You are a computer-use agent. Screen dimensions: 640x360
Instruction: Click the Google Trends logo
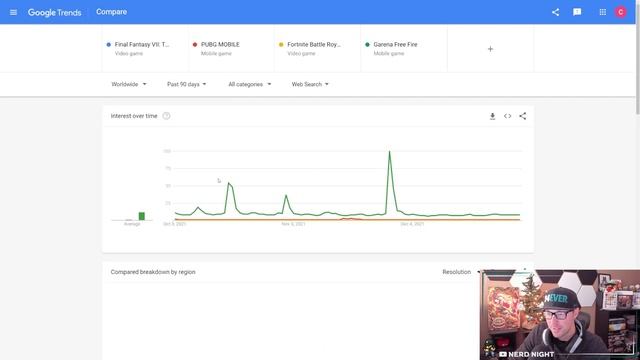pyautogui.click(x=54, y=13)
